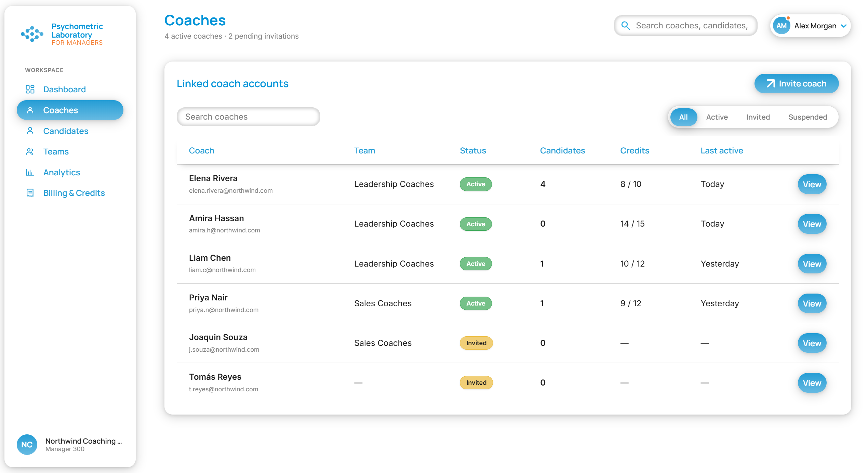Click the Coaches person icon in sidebar
Screen dimensions: 868x473
coord(30,110)
